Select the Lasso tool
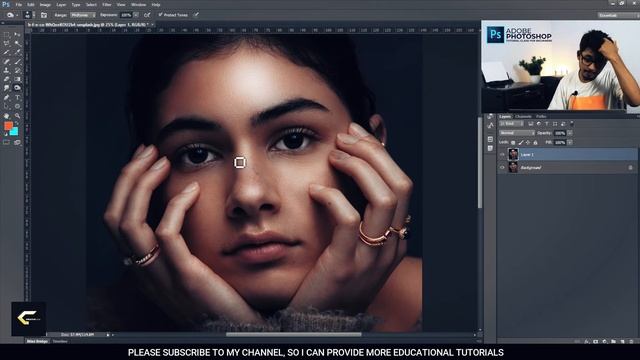The image size is (640, 360). tap(7, 43)
